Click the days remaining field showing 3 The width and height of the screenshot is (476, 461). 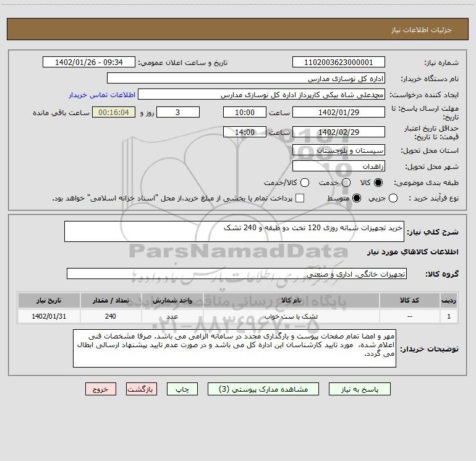(x=178, y=112)
